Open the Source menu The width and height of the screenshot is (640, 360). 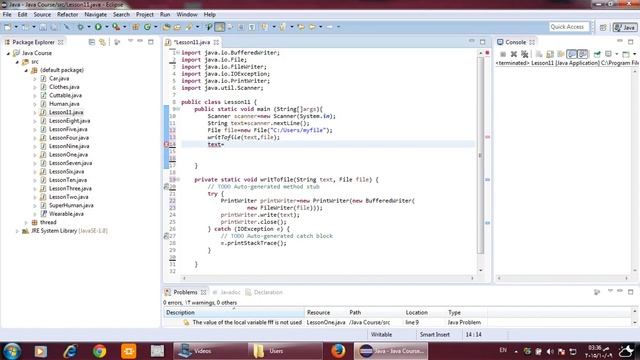[x=42, y=14]
